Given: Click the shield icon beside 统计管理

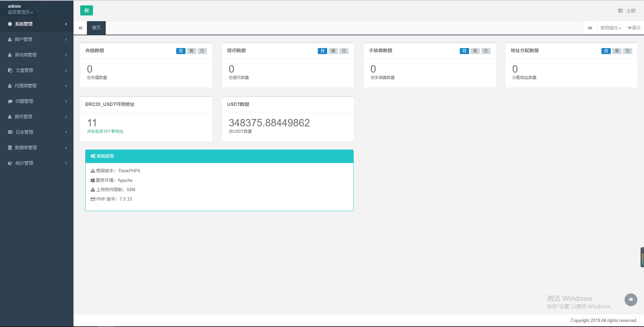Looking at the screenshot, I should (10, 163).
